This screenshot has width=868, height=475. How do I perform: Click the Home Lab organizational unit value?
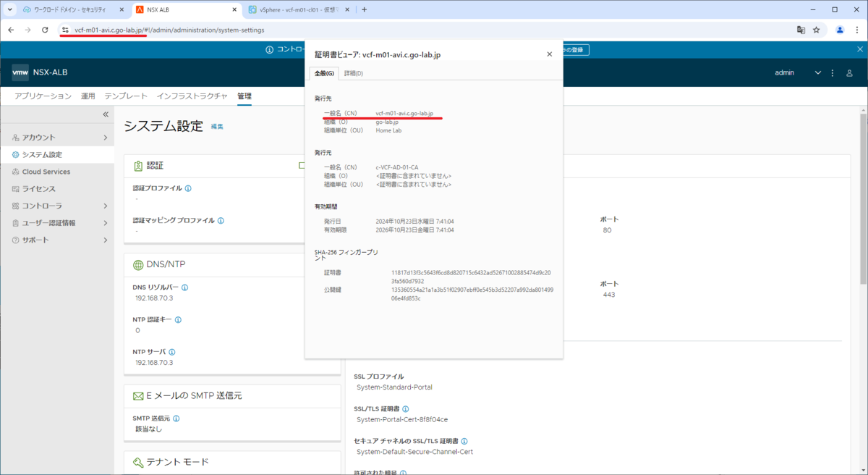point(388,131)
